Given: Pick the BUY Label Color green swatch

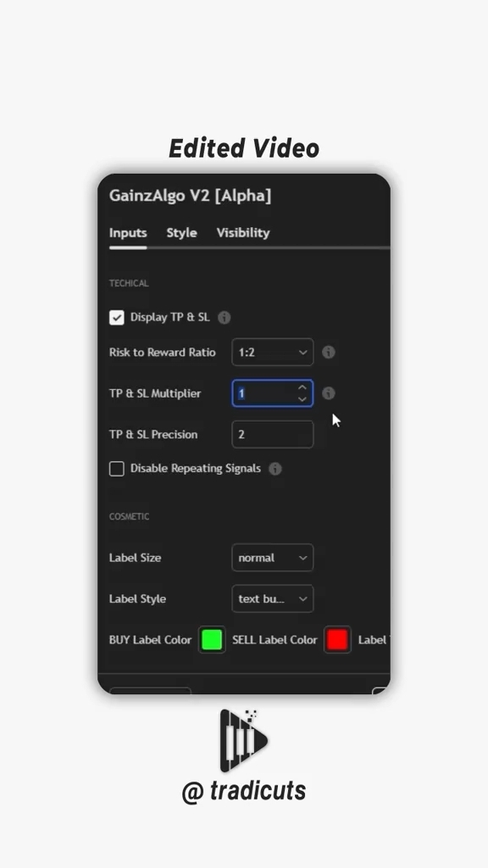Looking at the screenshot, I should tap(212, 639).
